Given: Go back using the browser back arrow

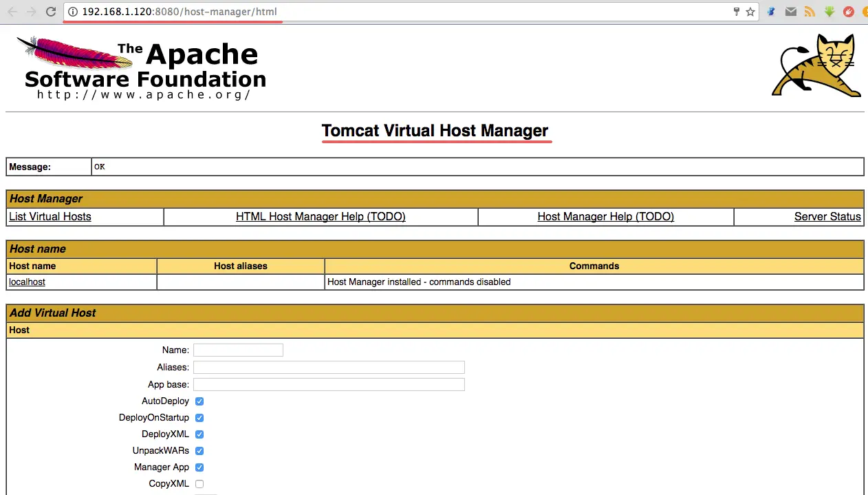Looking at the screenshot, I should pyautogui.click(x=12, y=12).
